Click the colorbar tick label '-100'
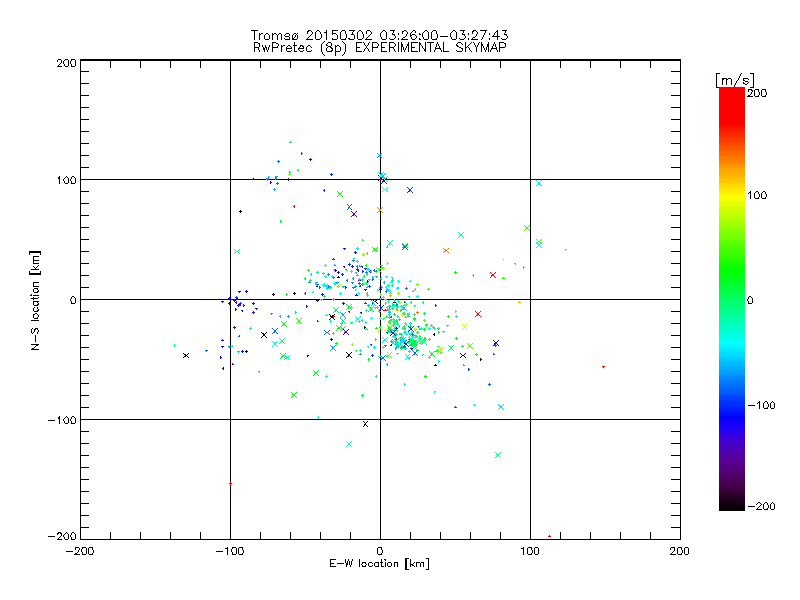Screen dimensions: 800x600 coord(761,406)
